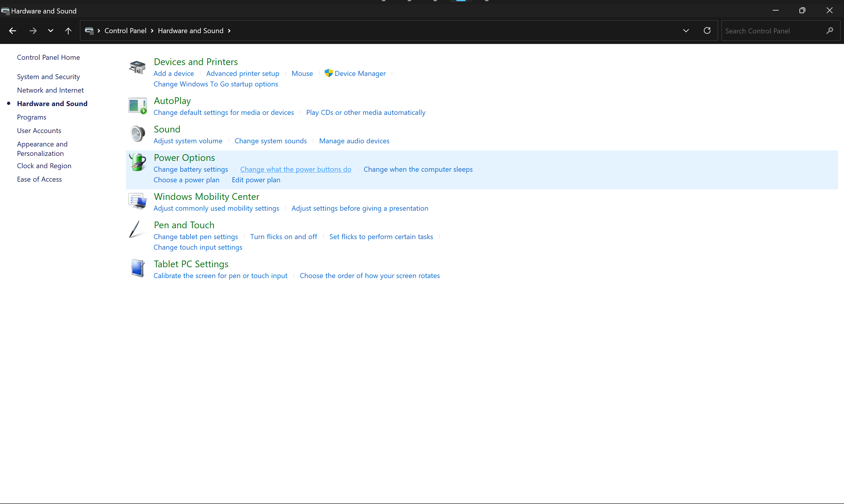Click the Control Panel breadcrumb
This screenshot has width=844, height=504.
pos(125,31)
